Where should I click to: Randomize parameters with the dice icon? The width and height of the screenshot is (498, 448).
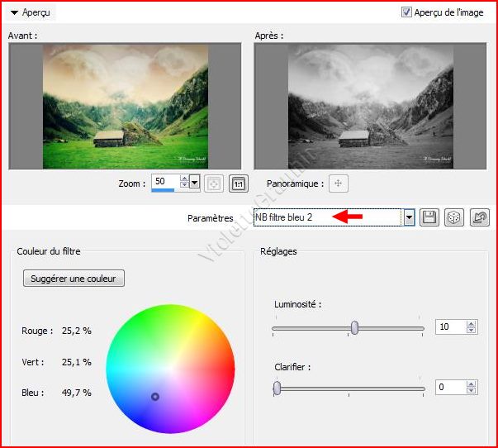[453, 217]
